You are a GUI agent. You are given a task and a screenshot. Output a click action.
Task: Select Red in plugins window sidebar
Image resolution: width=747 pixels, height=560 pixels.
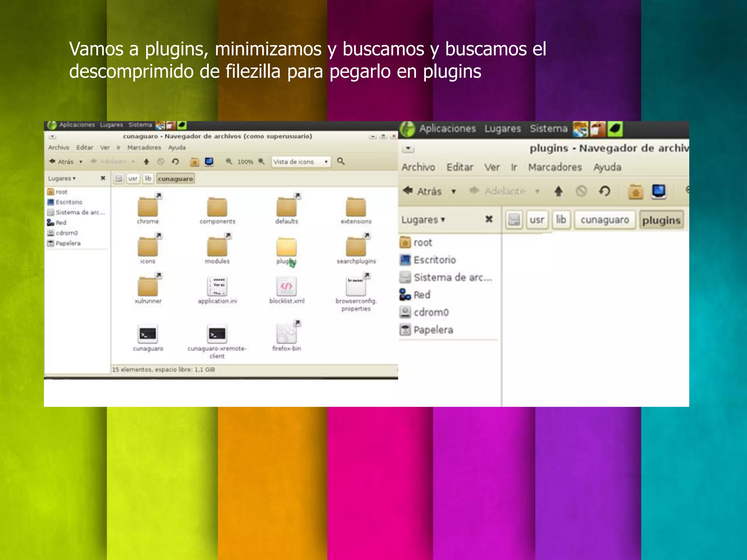pyautogui.click(x=415, y=295)
